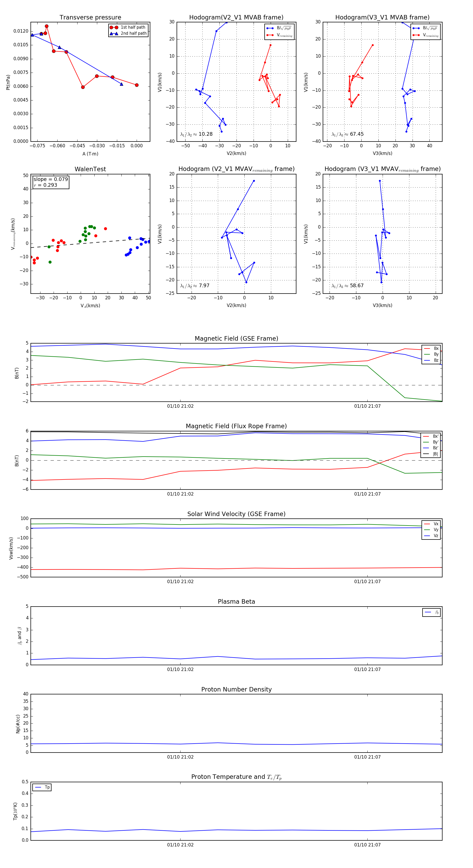Screen dimensions: 473x868
Task: Select the "2nd half path" legend entry
Action: (x=128, y=33)
